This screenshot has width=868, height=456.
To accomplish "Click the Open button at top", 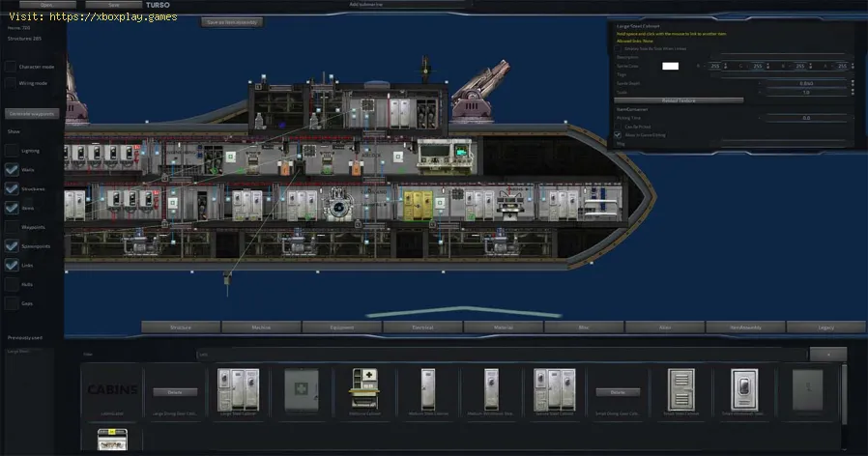I will (x=47, y=5).
